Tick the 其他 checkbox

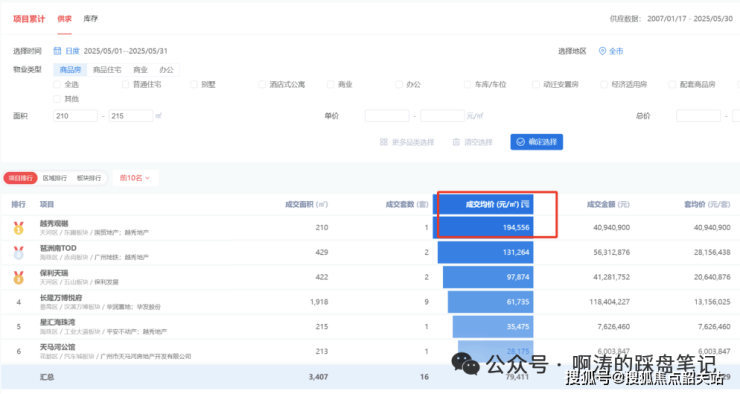(57, 99)
